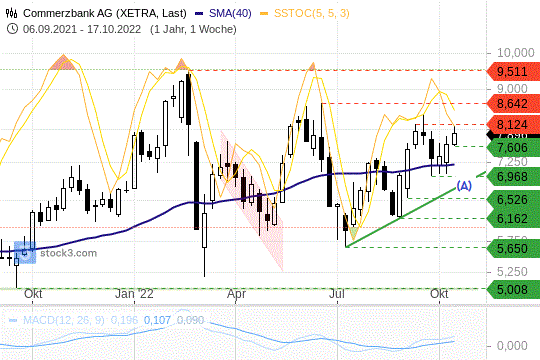Image resolution: width=540 pixels, height=360 pixels.
Task: Click the 0,000 MACD axis value
Action: point(512,346)
